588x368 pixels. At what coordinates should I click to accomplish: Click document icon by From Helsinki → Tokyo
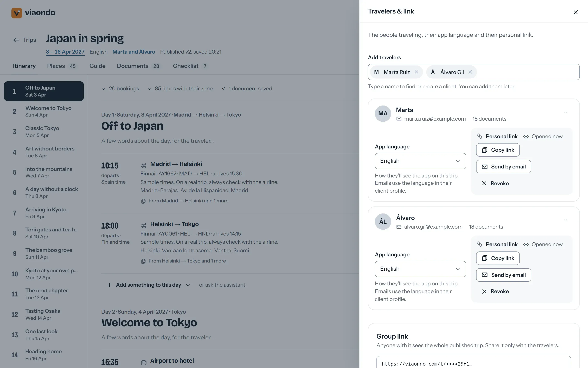[x=143, y=261]
